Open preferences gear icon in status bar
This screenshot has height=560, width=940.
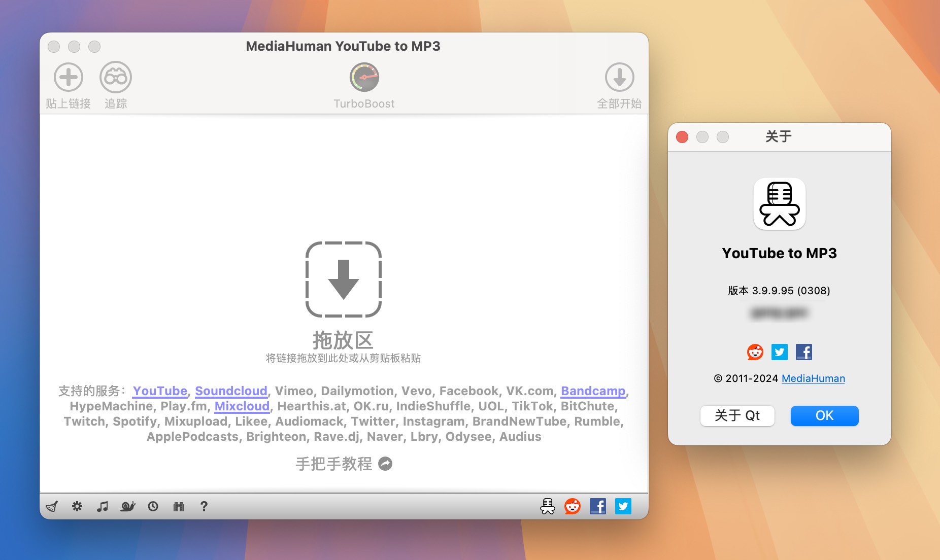[77, 506]
